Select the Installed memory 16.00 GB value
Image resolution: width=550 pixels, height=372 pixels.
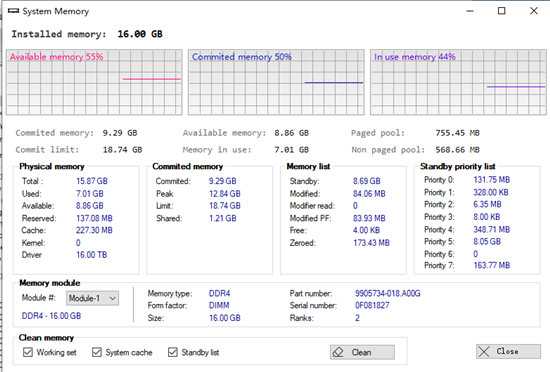140,34
